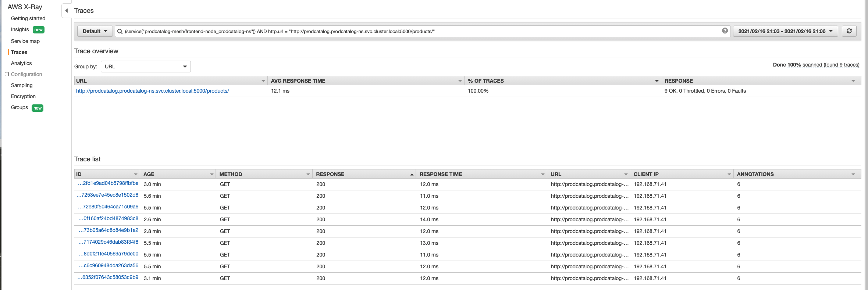The width and height of the screenshot is (868, 290).
Task: Sort trace list by ID column
Action: click(x=107, y=174)
